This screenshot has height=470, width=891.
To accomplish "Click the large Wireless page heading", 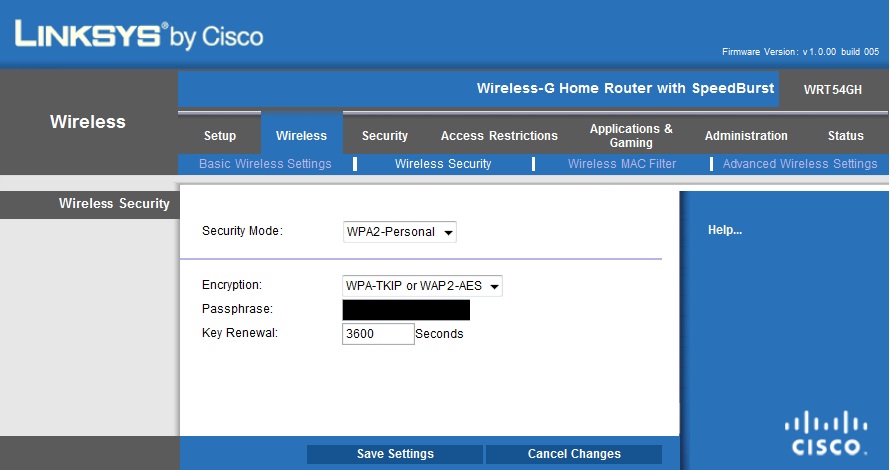I will [x=88, y=122].
